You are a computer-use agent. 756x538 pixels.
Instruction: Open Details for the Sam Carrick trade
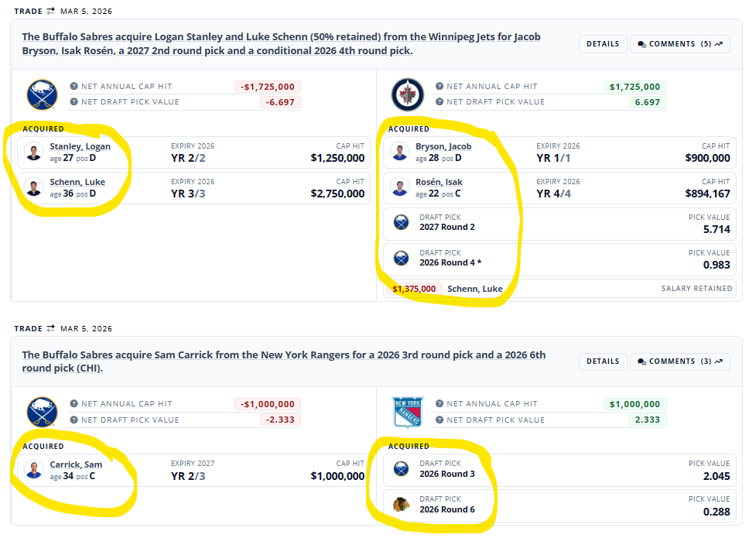602,362
